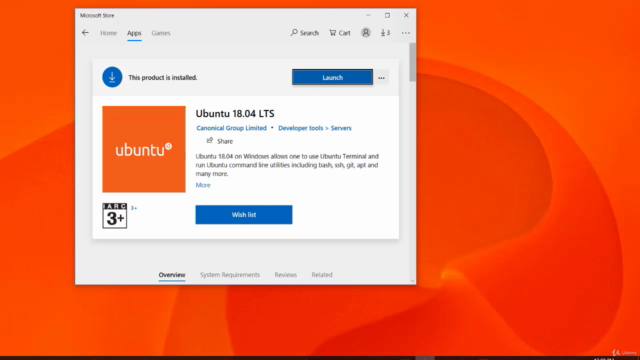Screen dimensions: 640x360
Task: Select the Overview section tab
Action: click(x=172, y=275)
